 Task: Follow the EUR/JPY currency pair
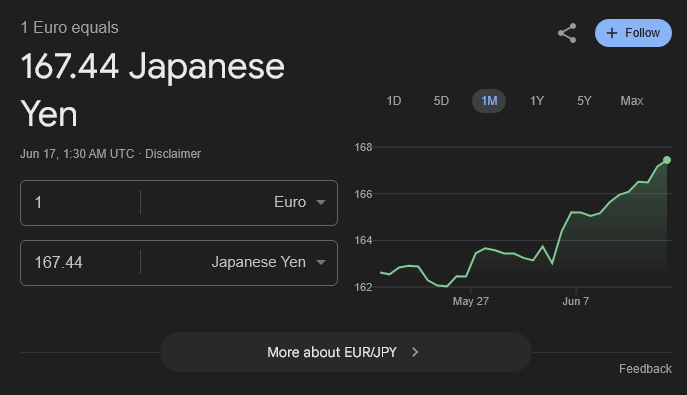[633, 33]
